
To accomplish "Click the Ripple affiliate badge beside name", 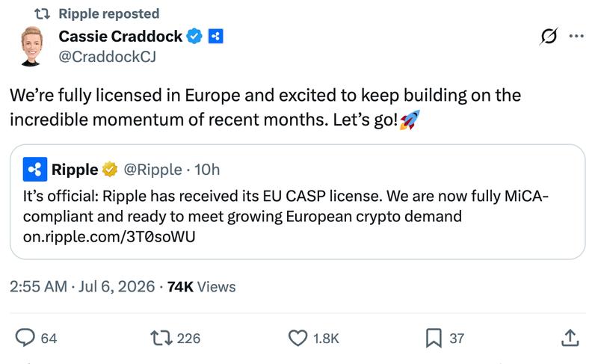I will click(x=215, y=36).
